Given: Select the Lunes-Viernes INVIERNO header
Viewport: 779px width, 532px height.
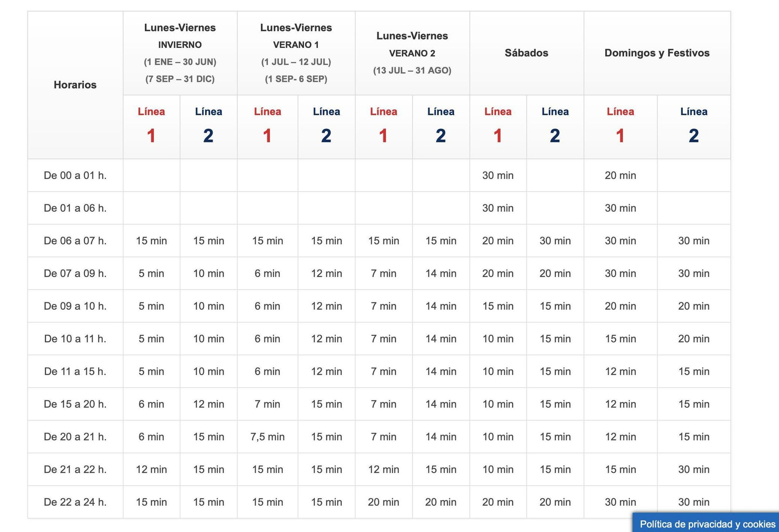Looking at the screenshot, I should [180, 53].
